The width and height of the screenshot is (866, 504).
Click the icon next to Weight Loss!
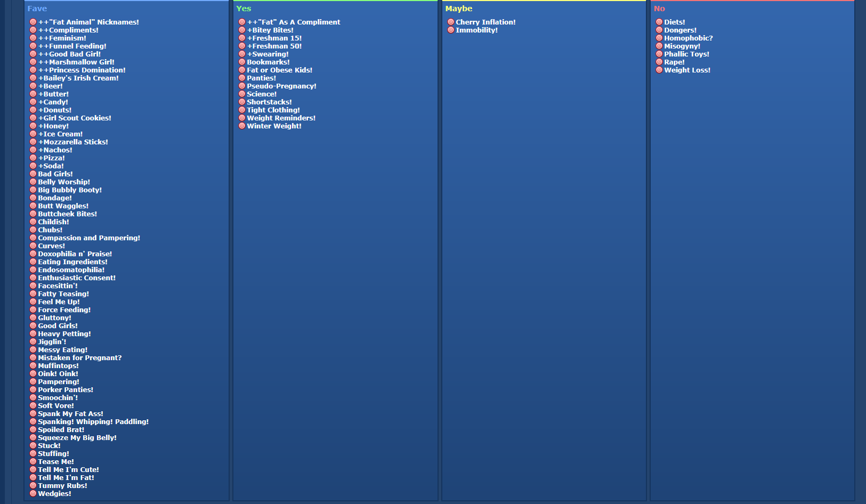(x=659, y=70)
